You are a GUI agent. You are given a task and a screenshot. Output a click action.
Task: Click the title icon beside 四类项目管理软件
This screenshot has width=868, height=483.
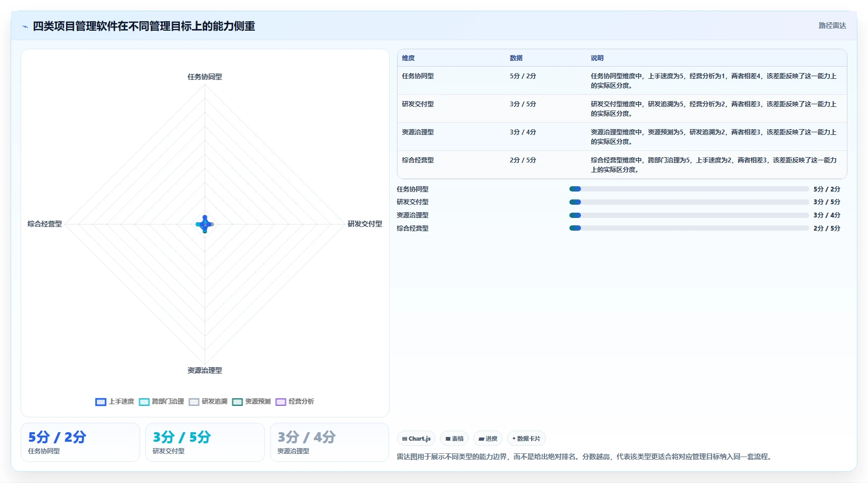[25, 26]
